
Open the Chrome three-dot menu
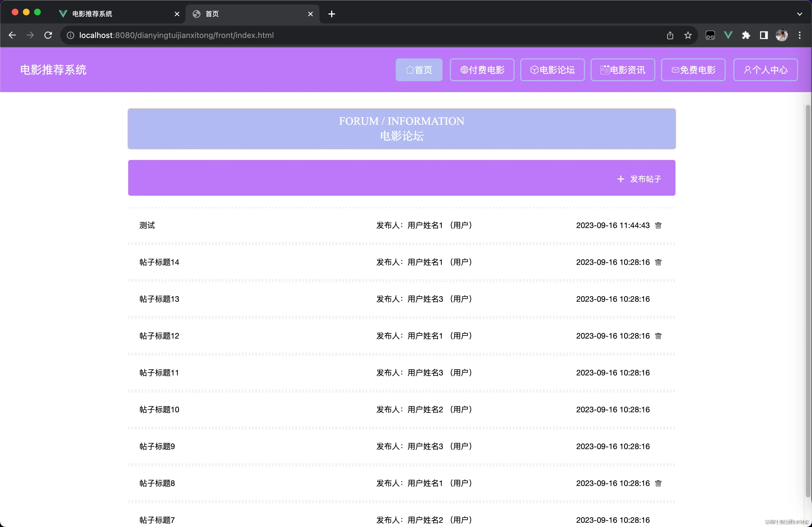(x=799, y=35)
